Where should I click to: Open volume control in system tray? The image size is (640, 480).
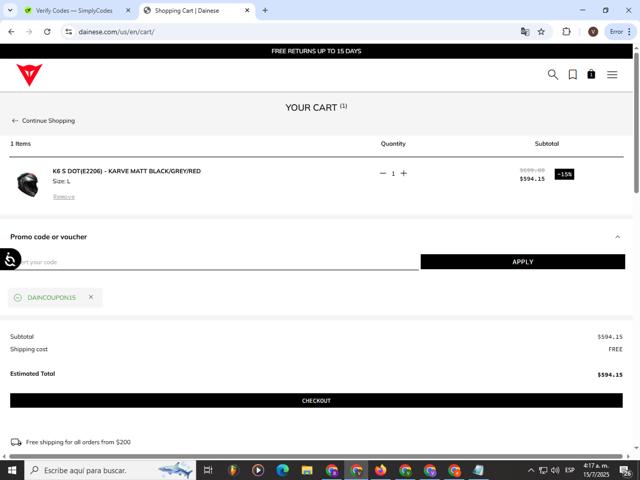coord(555,470)
